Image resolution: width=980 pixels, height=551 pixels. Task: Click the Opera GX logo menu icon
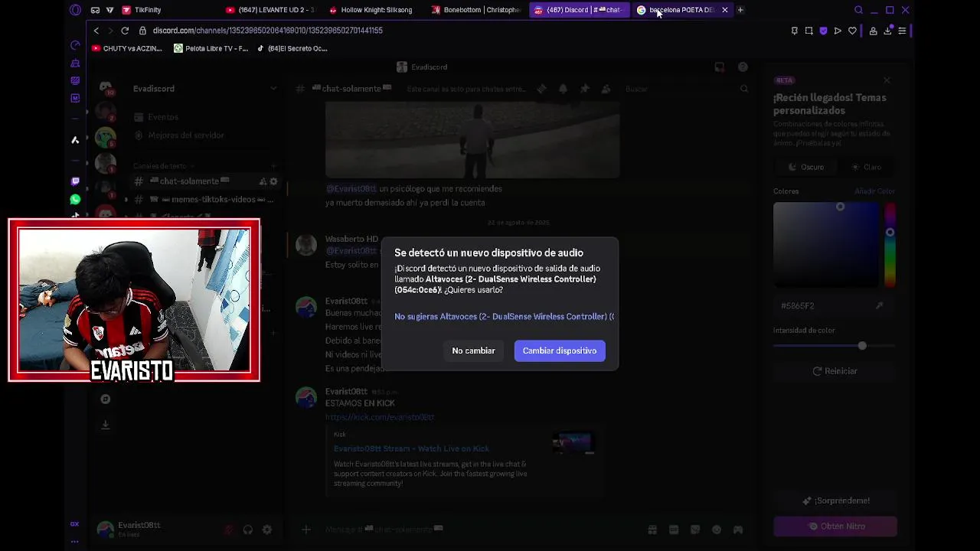tap(75, 10)
